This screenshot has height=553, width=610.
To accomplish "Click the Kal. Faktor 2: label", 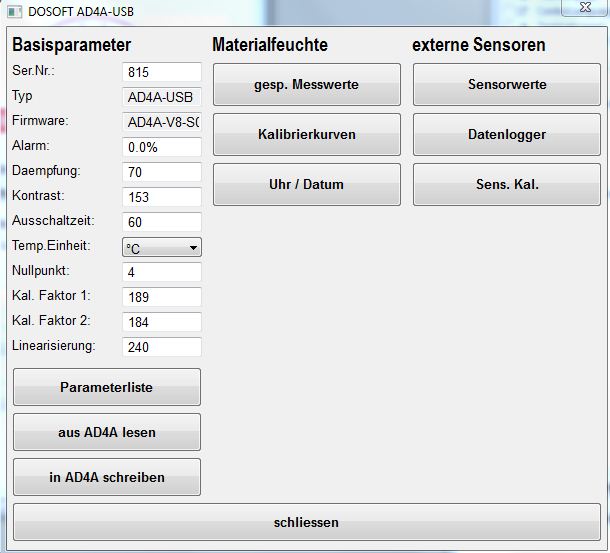I will 51,321.
